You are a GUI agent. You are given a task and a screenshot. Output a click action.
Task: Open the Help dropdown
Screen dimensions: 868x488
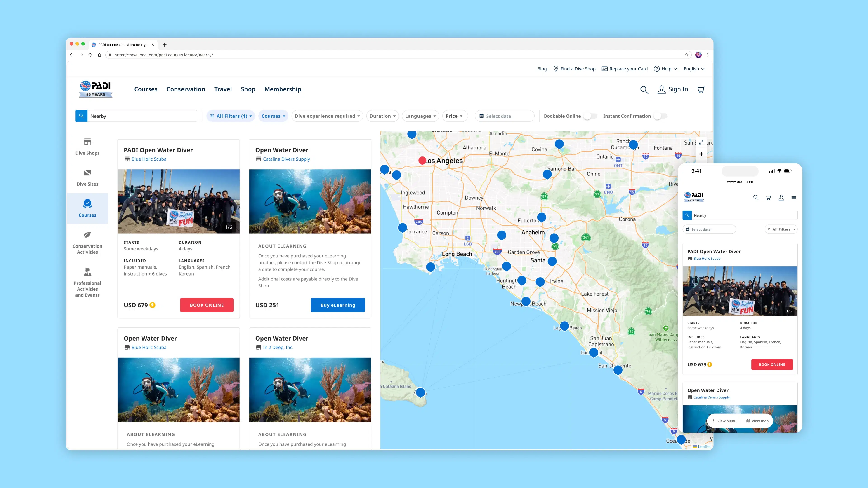(665, 69)
